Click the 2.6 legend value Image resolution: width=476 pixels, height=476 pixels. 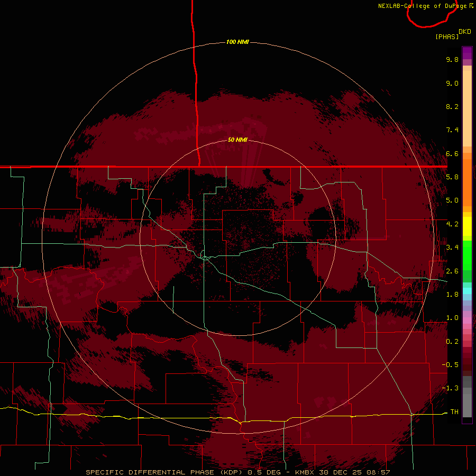pyautogui.click(x=452, y=271)
